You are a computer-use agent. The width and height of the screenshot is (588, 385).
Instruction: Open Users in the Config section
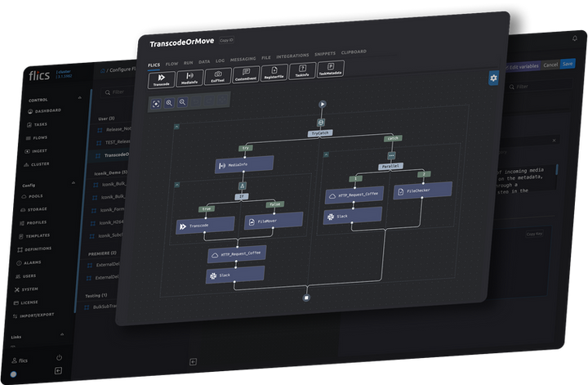[x=26, y=276]
